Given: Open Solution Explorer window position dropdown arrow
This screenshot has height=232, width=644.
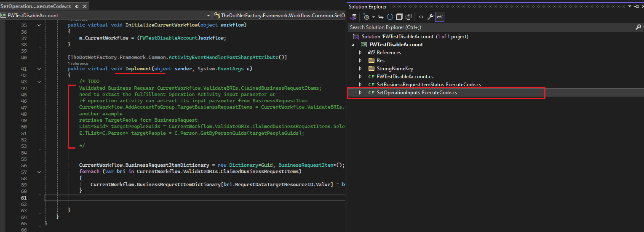Looking at the screenshot, I should (630, 7).
